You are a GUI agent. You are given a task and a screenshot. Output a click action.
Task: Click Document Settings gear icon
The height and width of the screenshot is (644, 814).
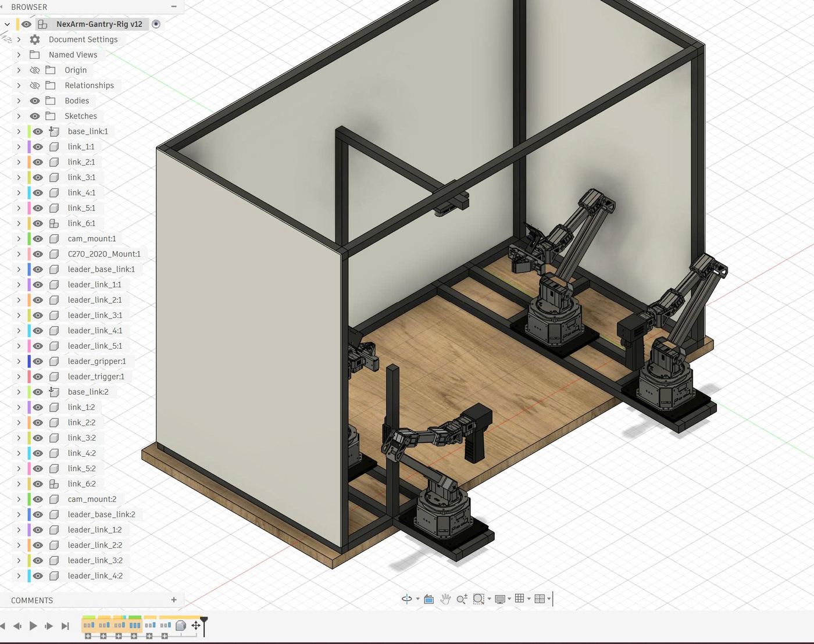(x=35, y=40)
